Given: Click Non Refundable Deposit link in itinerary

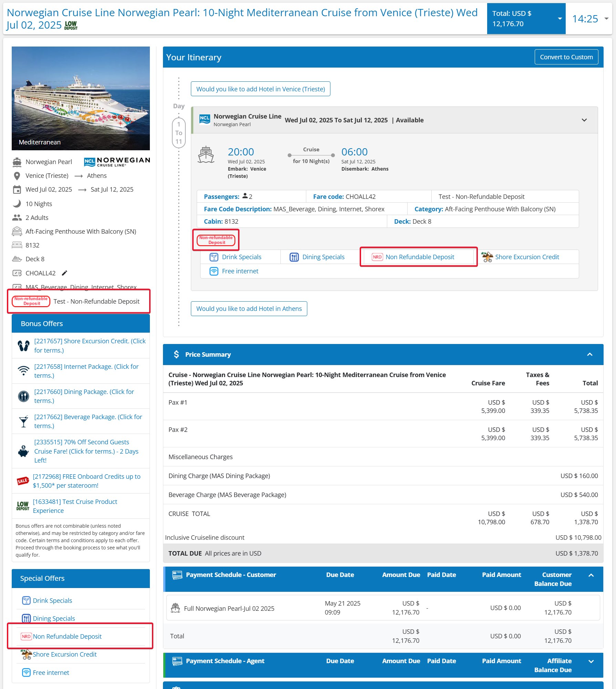Looking at the screenshot, I should [420, 257].
